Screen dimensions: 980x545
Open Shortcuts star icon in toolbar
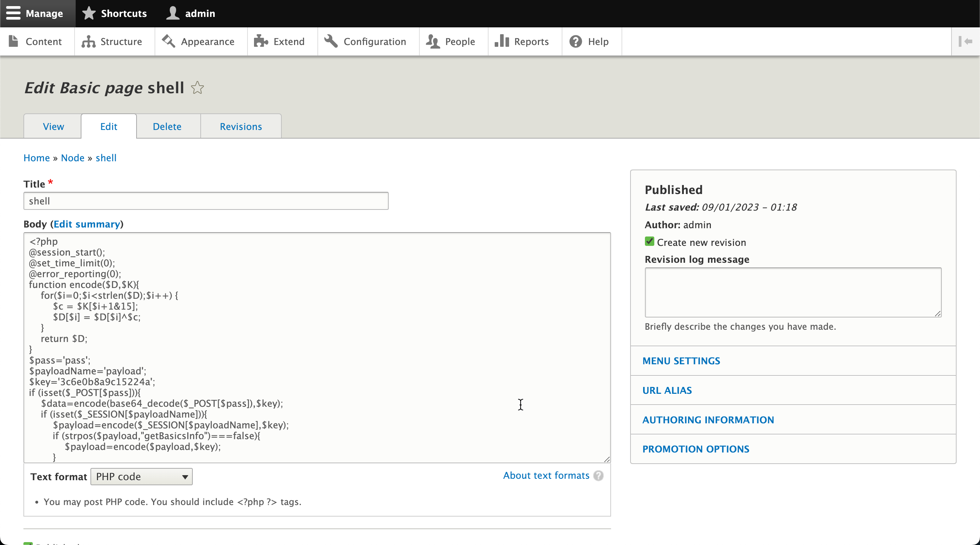point(89,13)
